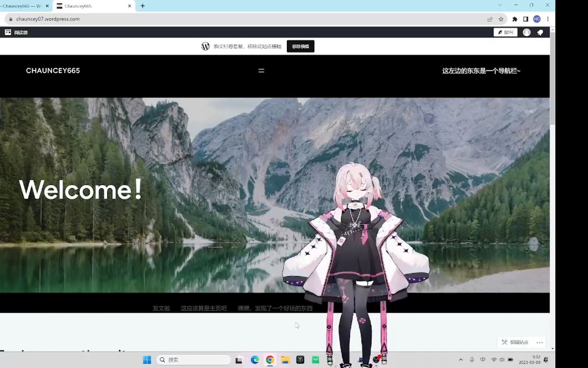This screenshot has height=368, width=588.
Task: Click the Chrome icon on the taskbar
Action: tap(270, 360)
